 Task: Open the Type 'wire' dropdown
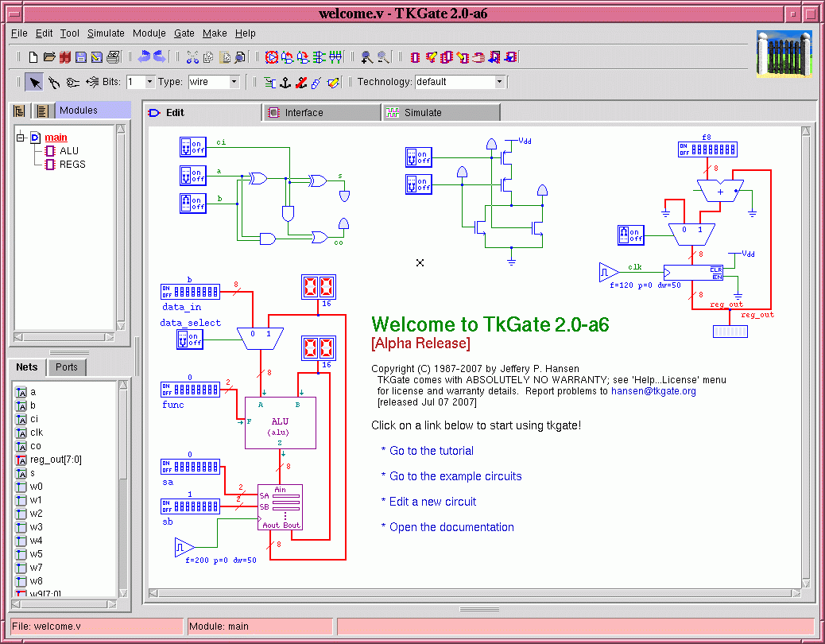coord(234,82)
